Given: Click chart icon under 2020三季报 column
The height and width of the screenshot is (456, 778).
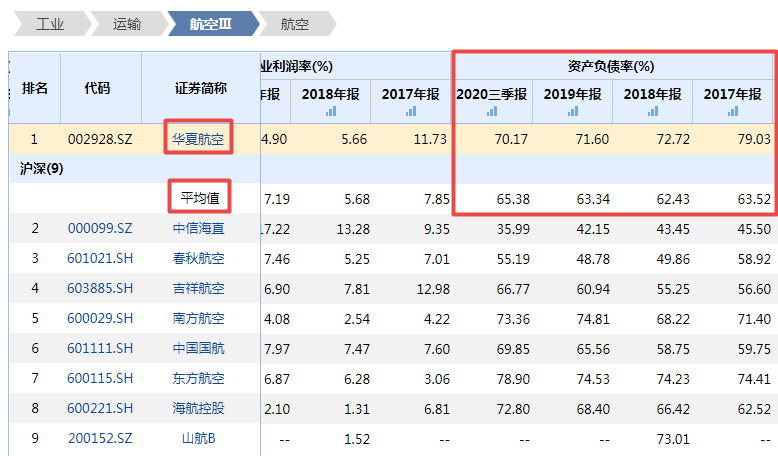Looking at the screenshot, I should pos(492,112).
